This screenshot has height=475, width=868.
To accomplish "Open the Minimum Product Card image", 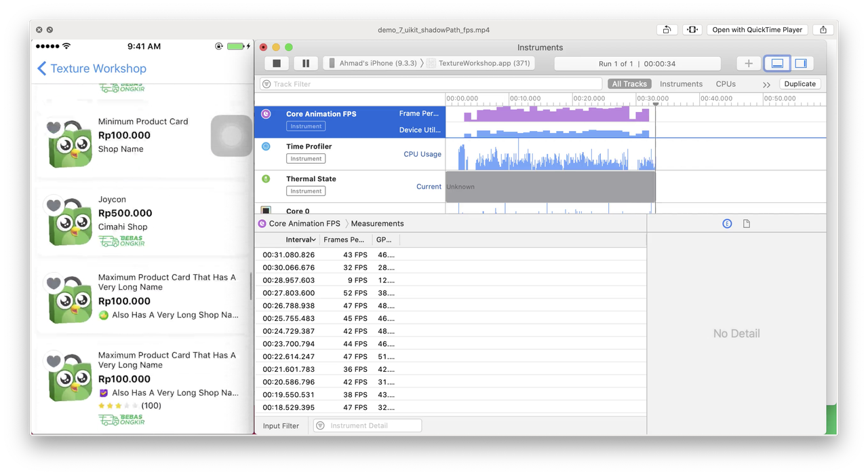I will click(x=71, y=144).
